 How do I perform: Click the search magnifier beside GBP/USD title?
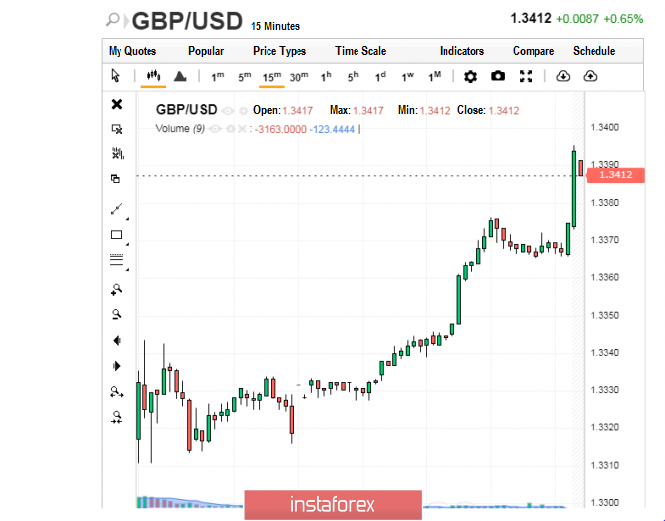click(x=113, y=20)
